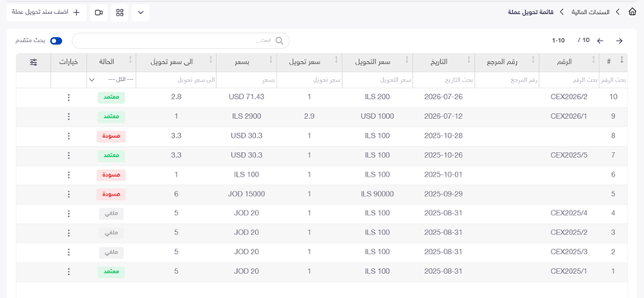Click the main search input field
The height and width of the screenshot is (298, 644).
point(181,40)
